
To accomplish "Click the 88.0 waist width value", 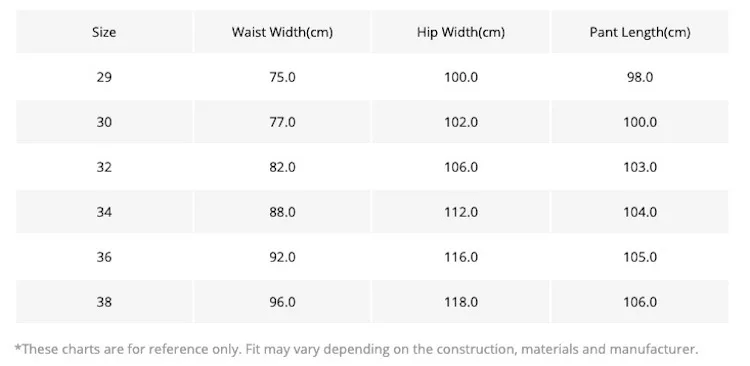I will click(282, 212).
